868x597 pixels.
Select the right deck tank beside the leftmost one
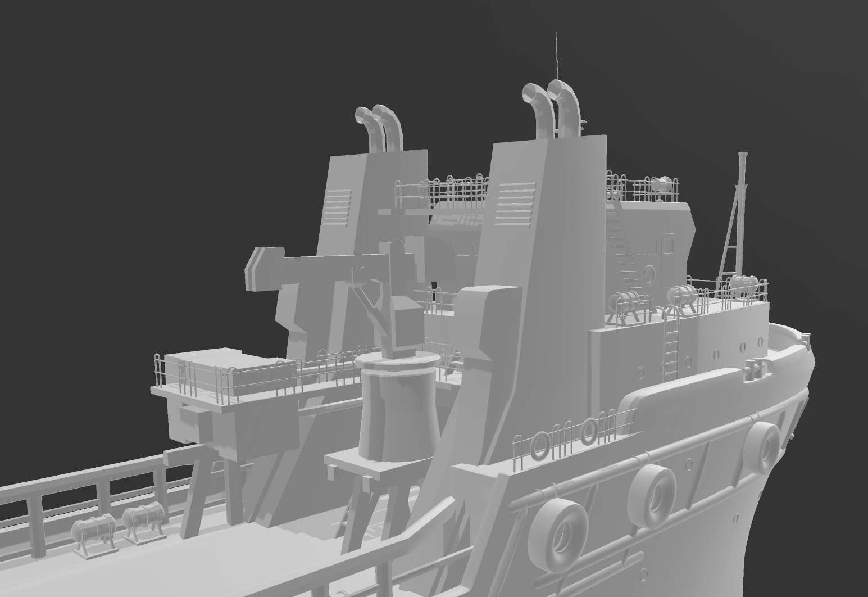pyautogui.click(x=143, y=521)
